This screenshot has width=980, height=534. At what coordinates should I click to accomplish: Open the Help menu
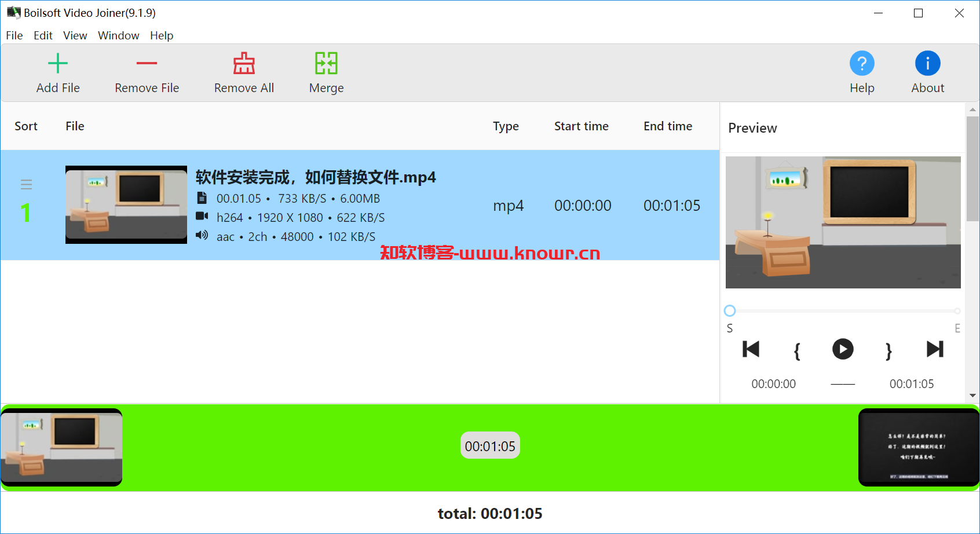[x=162, y=35]
